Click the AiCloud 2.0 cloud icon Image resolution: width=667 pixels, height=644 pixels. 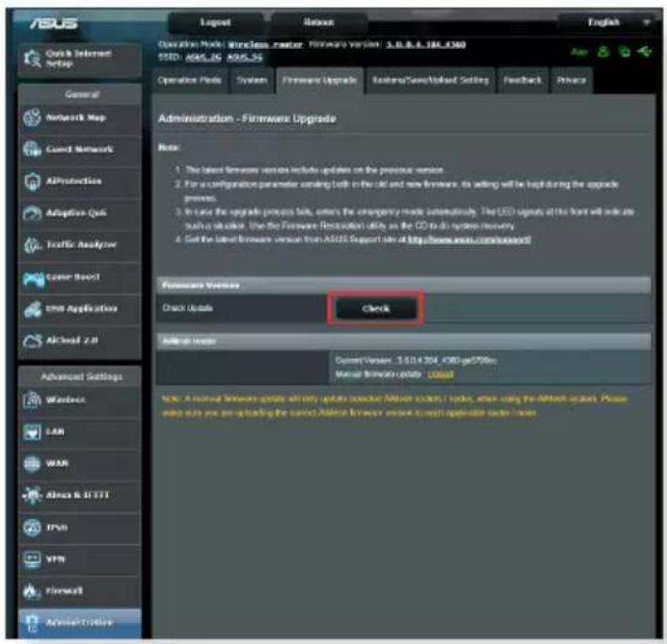[x=32, y=341]
